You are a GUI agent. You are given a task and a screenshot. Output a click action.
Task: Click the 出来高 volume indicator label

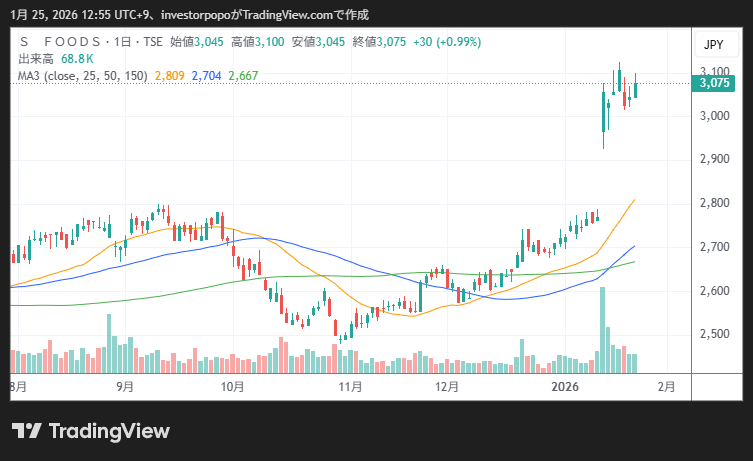click(36, 59)
